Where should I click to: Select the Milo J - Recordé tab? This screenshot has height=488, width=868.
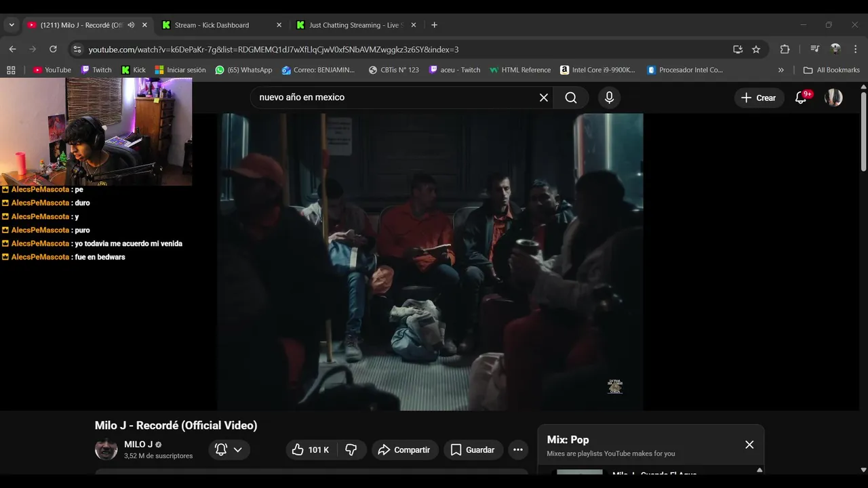pyautogui.click(x=81, y=25)
